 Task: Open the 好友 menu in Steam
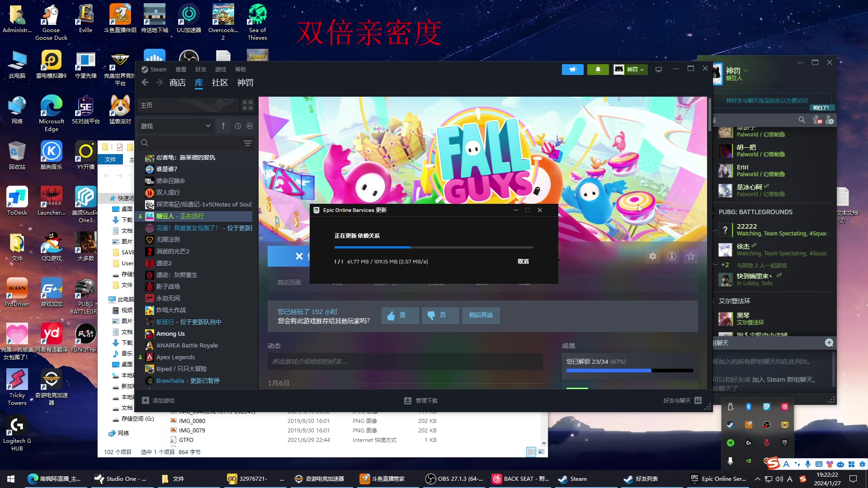(x=200, y=70)
